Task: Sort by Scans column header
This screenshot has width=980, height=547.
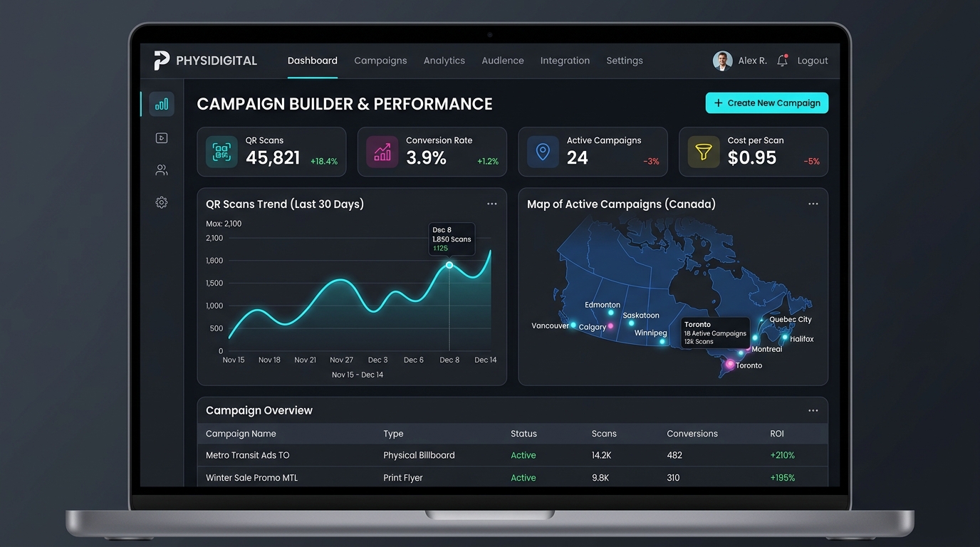Action: click(604, 433)
